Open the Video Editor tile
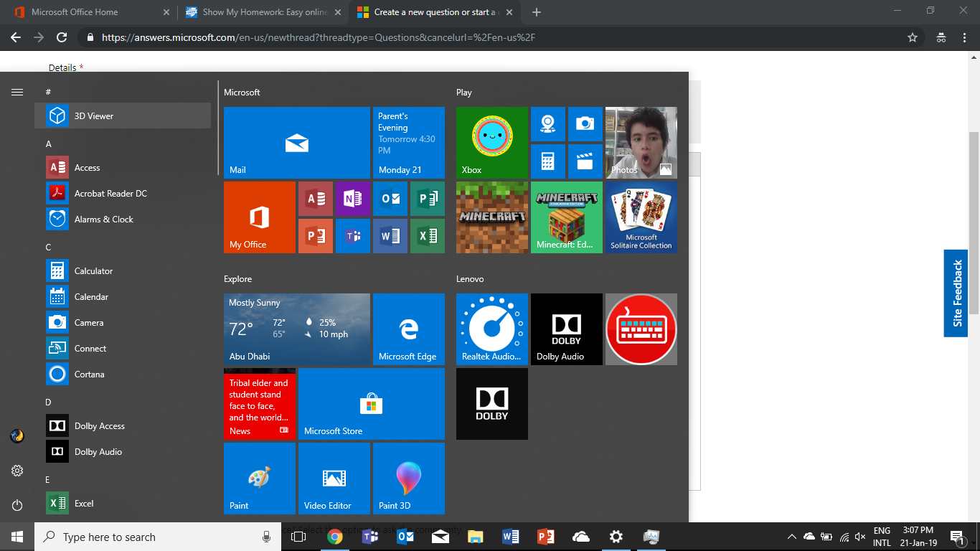 (x=334, y=479)
